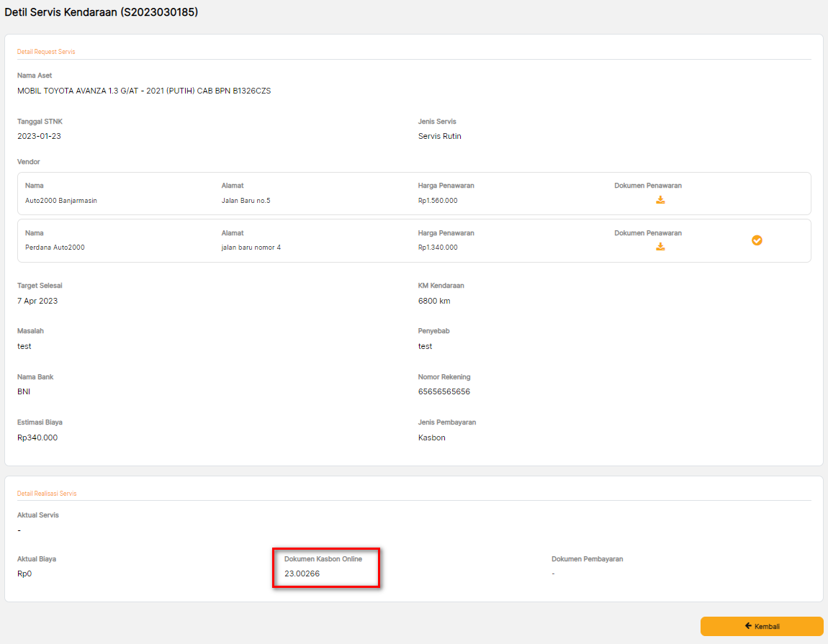Open Kasbon Online document 23.00266

tap(302, 573)
